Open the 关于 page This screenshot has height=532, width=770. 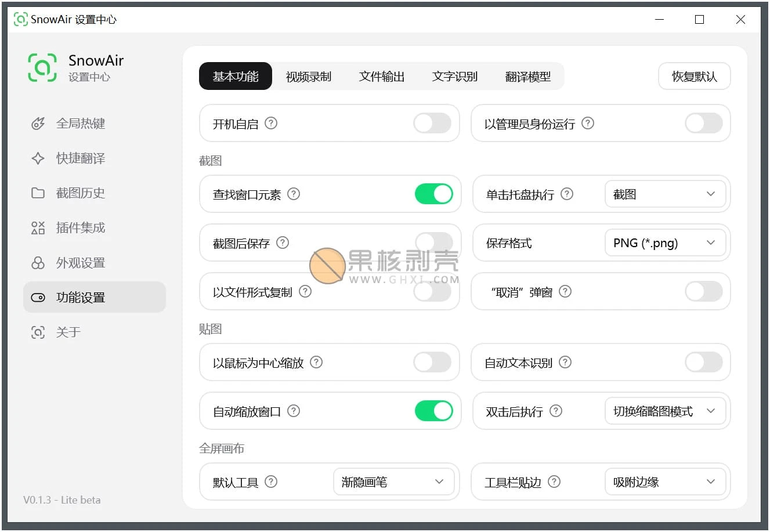point(95,332)
